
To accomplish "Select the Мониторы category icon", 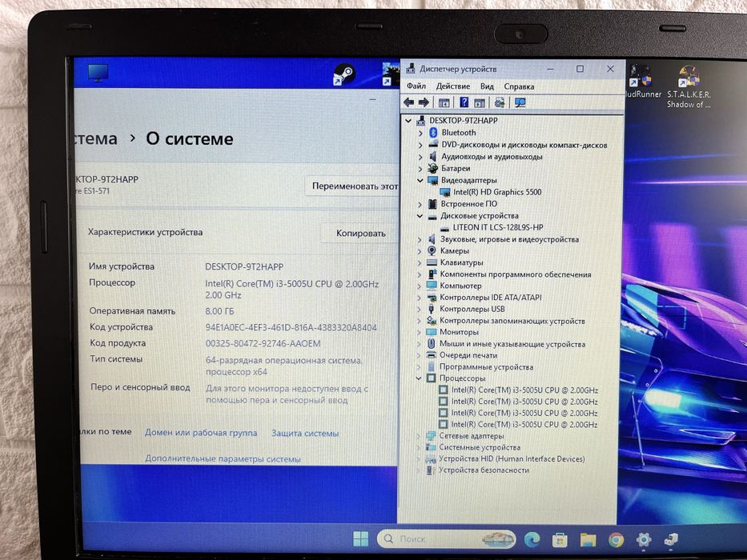I will point(431,332).
